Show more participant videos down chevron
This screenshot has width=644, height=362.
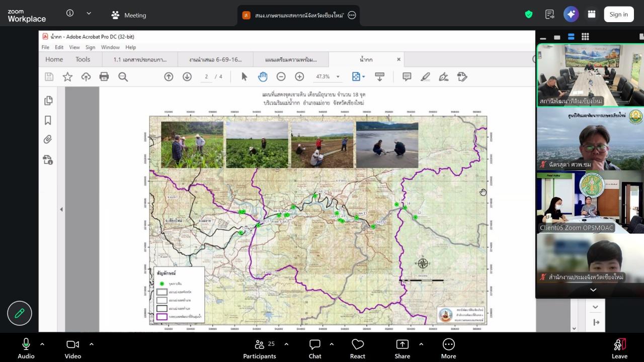(x=593, y=290)
